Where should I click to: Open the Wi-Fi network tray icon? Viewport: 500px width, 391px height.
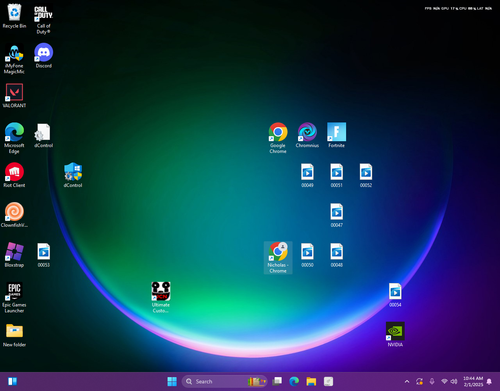[444, 382]
